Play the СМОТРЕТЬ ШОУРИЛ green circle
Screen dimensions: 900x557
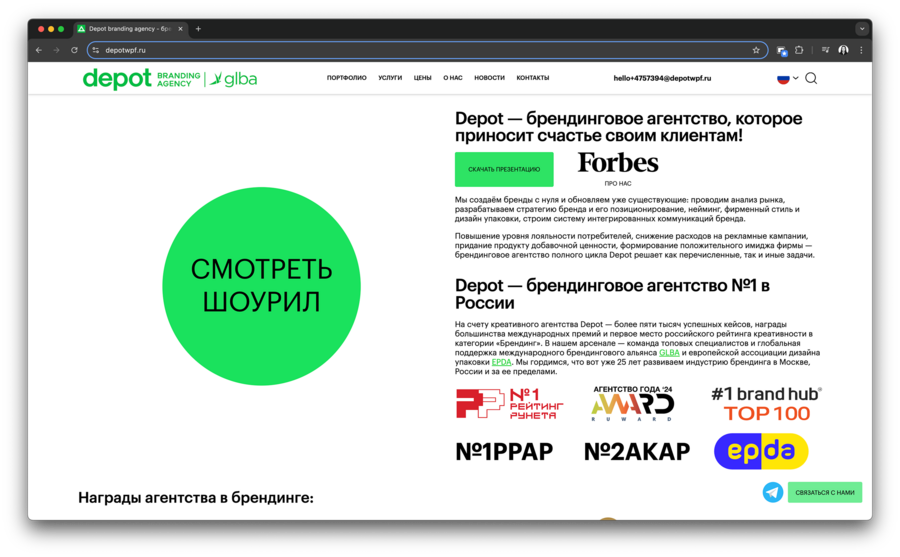tap(261, 286)
